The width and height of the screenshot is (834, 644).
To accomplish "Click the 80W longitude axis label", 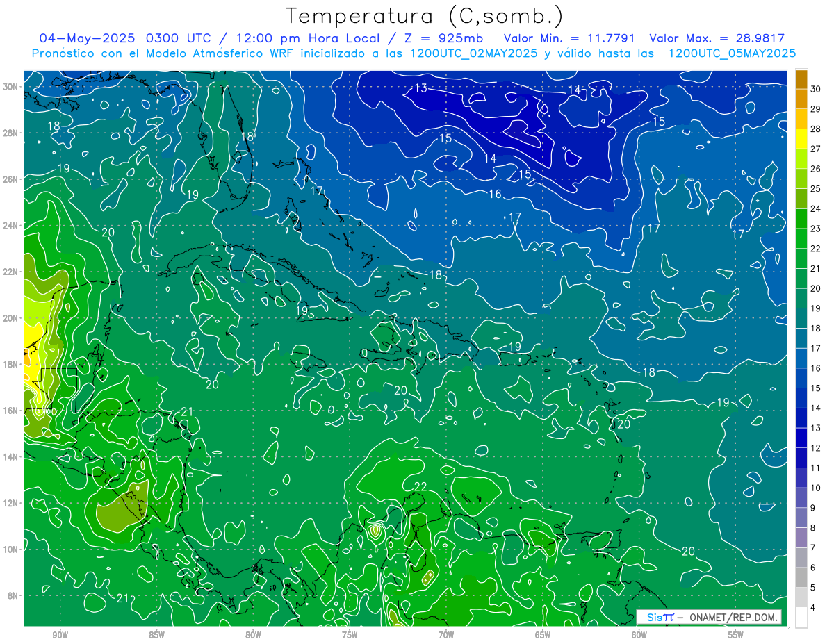I will [x=253, y=635].
